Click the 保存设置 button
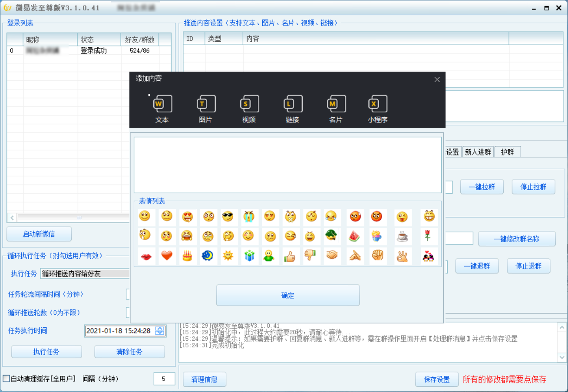The image size is (568, 392). (x=437, y=379)
